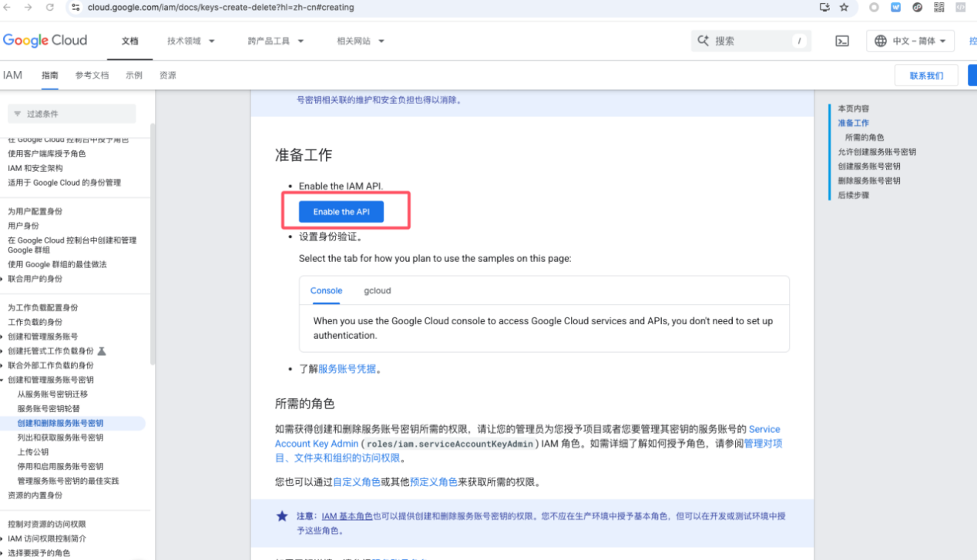Switch to the gcloud tab

click(377, 291)
